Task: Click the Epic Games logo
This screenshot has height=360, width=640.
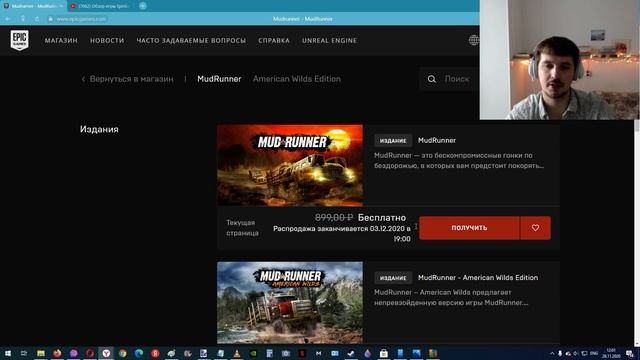Action: tap(19, 40)
